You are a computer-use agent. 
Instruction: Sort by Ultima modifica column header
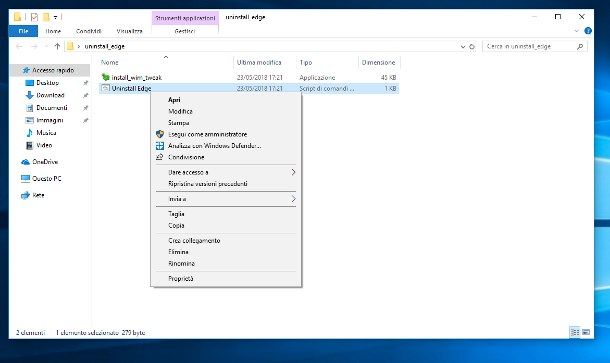(259, 62)
